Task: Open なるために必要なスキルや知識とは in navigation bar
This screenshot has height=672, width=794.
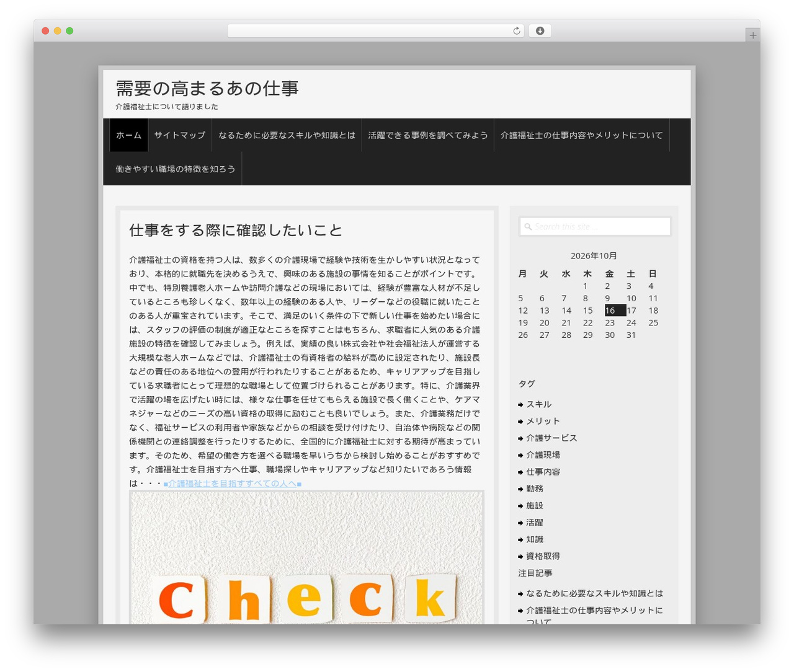Action: click(x=287, y=135)
